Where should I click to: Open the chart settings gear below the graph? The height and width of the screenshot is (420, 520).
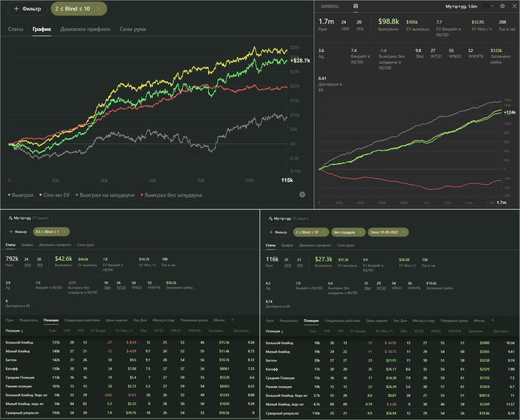click(x=302, y=194)
